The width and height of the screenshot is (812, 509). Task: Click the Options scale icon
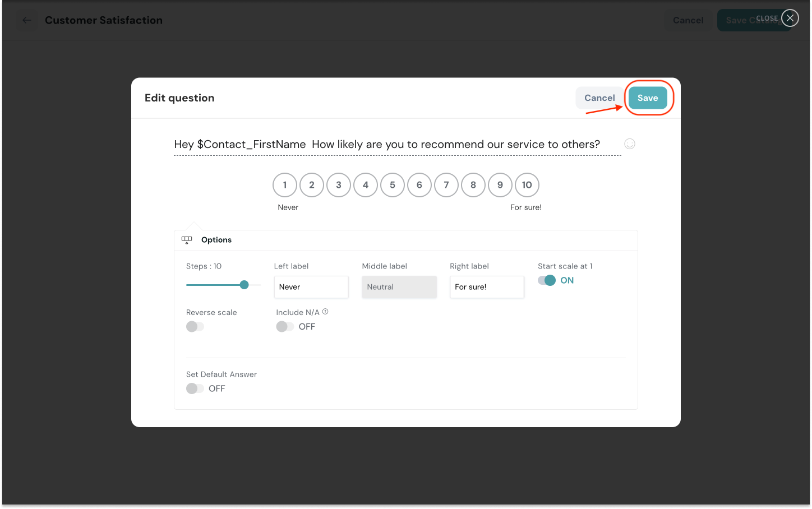[187, 240]
